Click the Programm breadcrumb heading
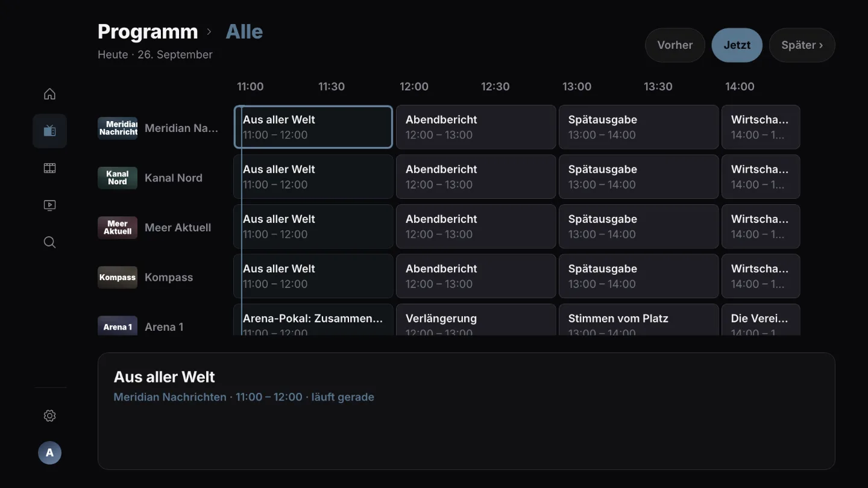The height and width of the screenshot is (488, 868). [x=148, y=31]
